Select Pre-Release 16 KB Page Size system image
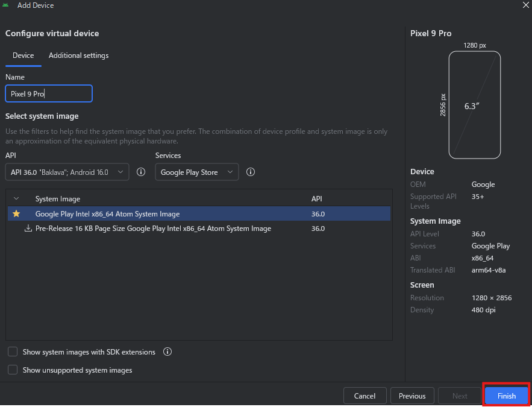The width and height of the screenshot is (532, 407). (x=199, y=229)
